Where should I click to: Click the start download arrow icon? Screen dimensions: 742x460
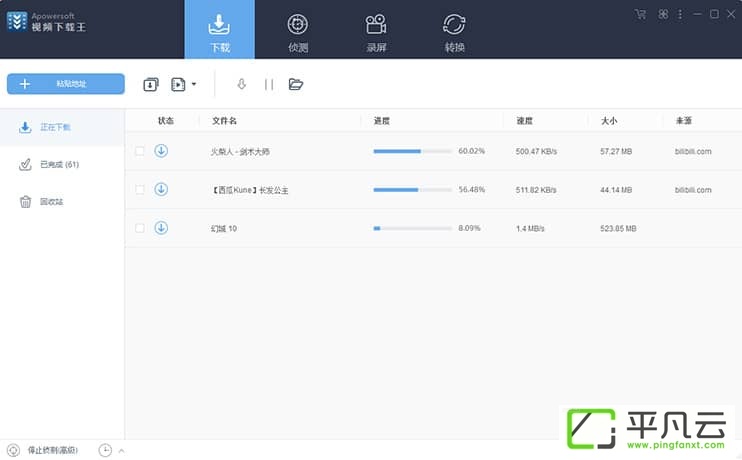point(242,84)
